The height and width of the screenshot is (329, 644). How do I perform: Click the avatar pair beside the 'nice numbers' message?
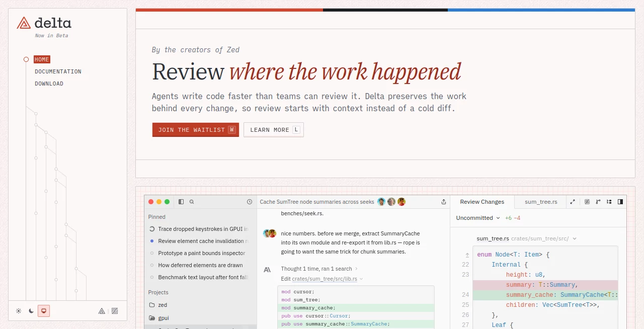click(x=270, y=233)
